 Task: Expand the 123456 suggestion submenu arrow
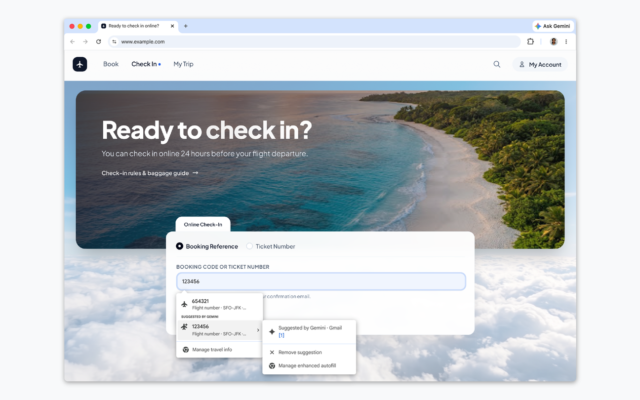tap(258, 330)
